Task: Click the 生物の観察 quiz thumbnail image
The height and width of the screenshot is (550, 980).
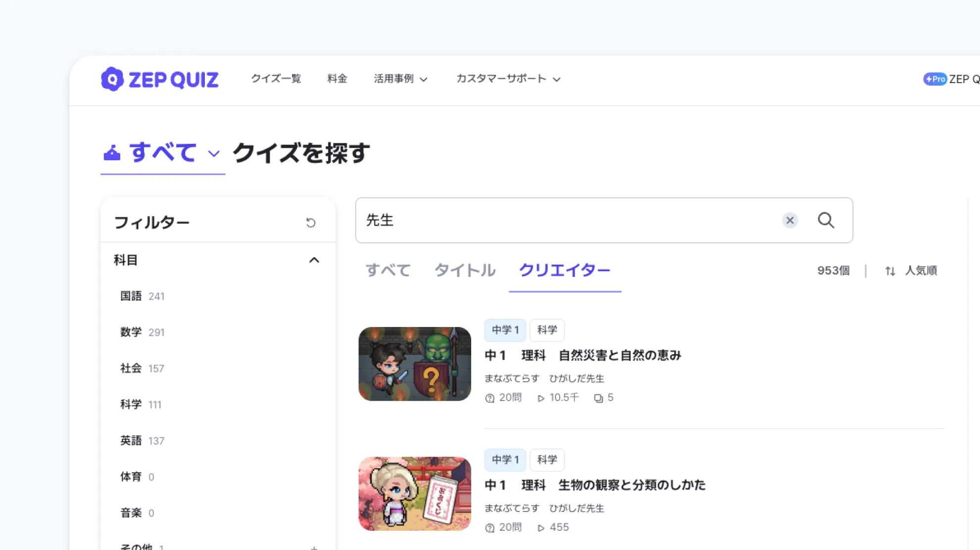Action: (414, 494)
